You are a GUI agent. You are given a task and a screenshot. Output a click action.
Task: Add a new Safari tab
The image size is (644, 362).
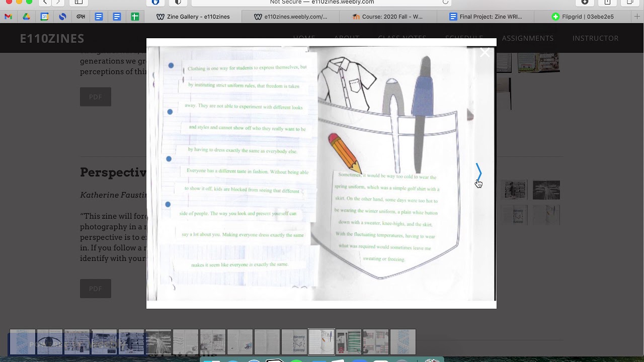pyautogui.click(x=637, y=17)
